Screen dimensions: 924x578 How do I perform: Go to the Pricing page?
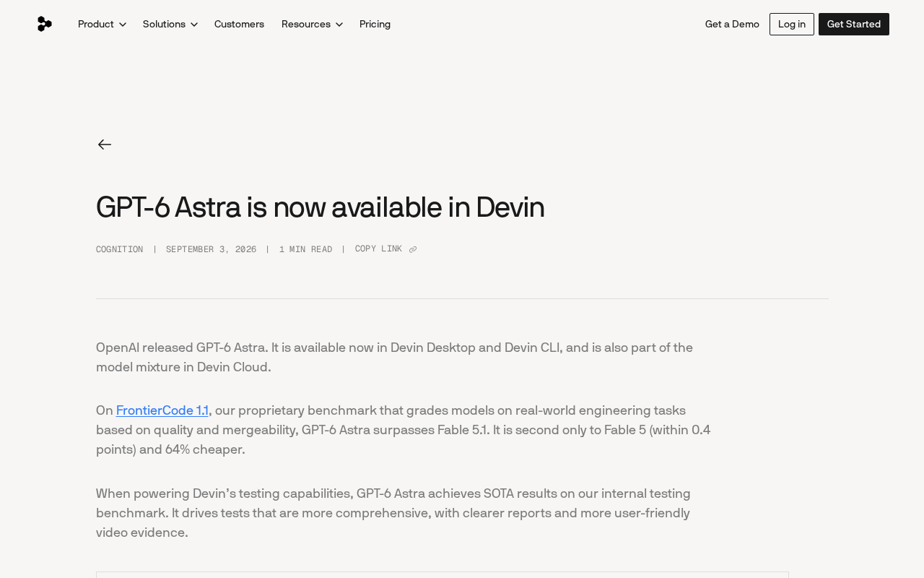375,24
